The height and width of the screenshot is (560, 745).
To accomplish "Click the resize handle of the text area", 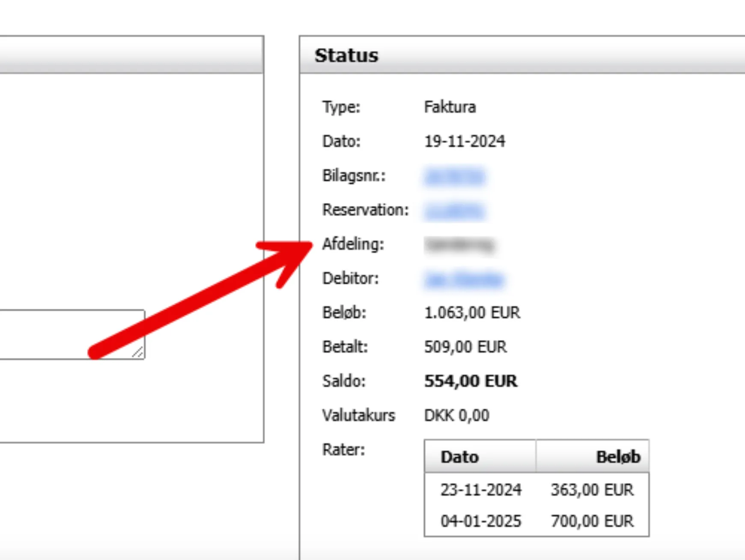I will coord(138,353).
